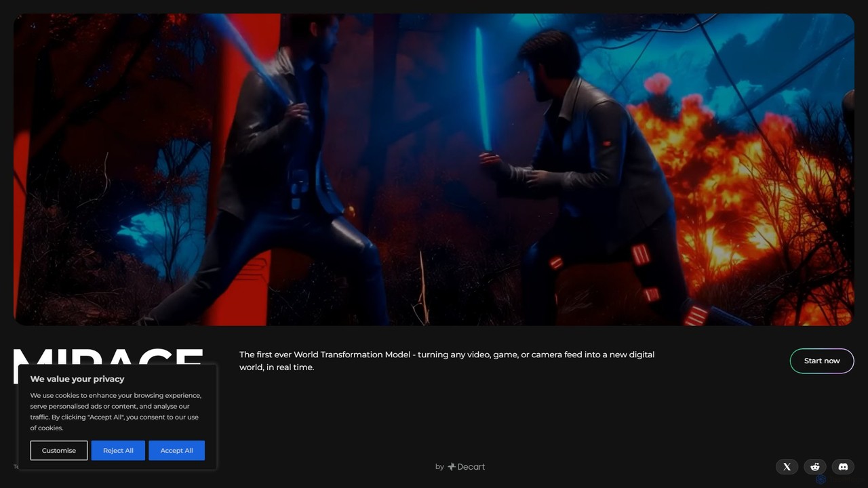Open the Reddit community icon
This screenshot has height=488, width=868.
click(x=815, y=466)
